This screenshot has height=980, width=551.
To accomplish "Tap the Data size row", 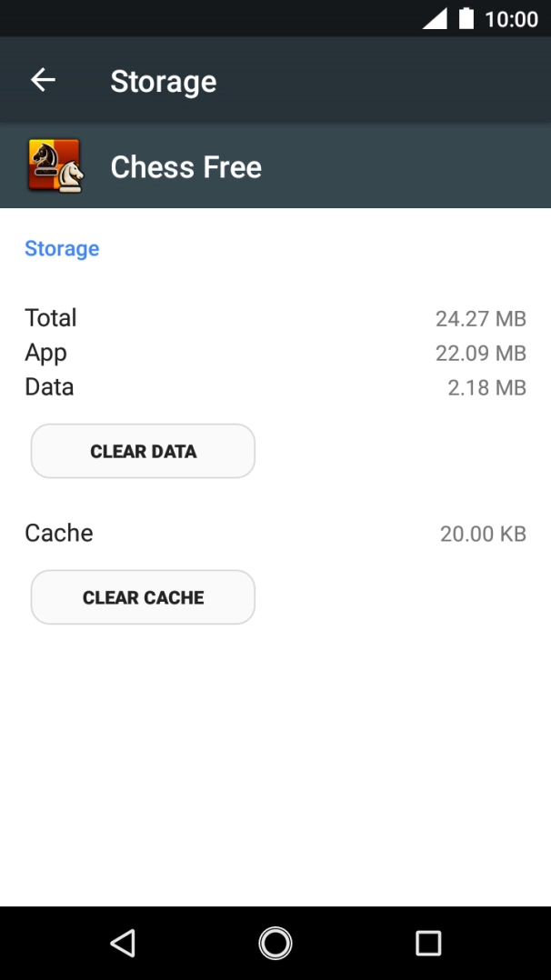I will (x=48, y=387).
